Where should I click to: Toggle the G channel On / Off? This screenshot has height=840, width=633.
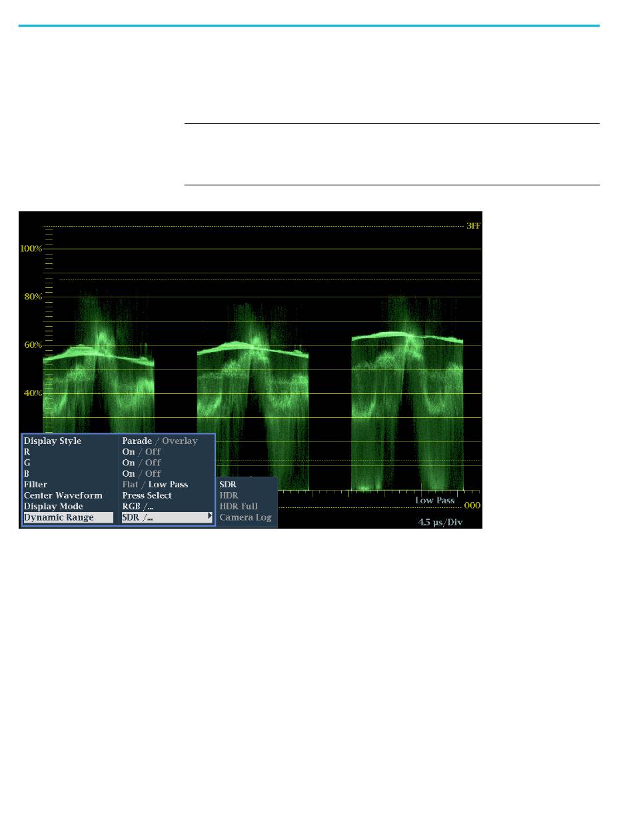[141, 463]
